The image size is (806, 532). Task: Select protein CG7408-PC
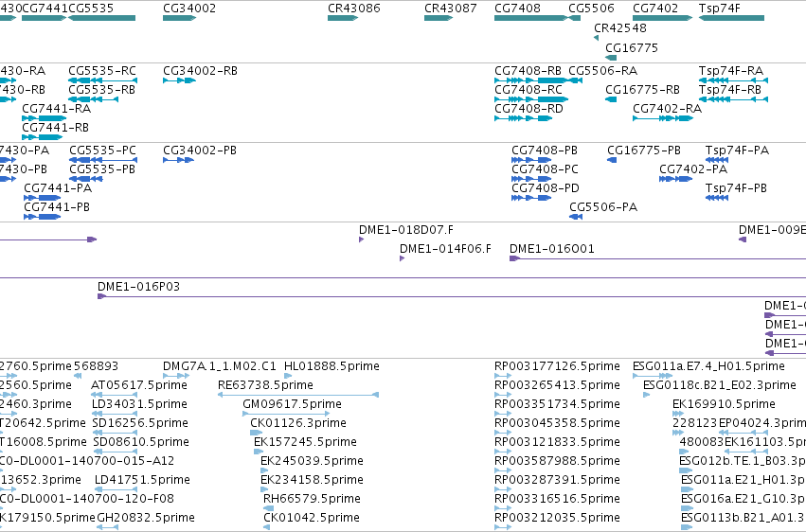pyautogui.click(x=531, y=179)
